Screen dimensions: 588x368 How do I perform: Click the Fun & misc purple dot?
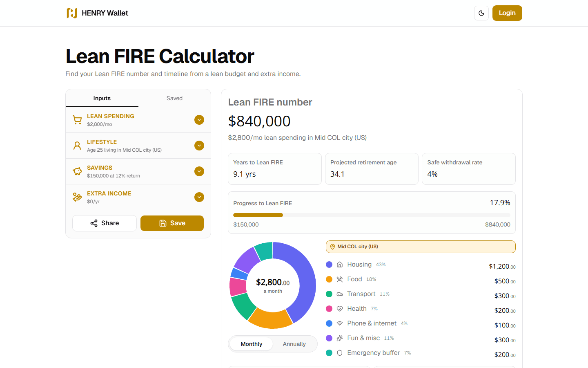[x=329, y=338]
